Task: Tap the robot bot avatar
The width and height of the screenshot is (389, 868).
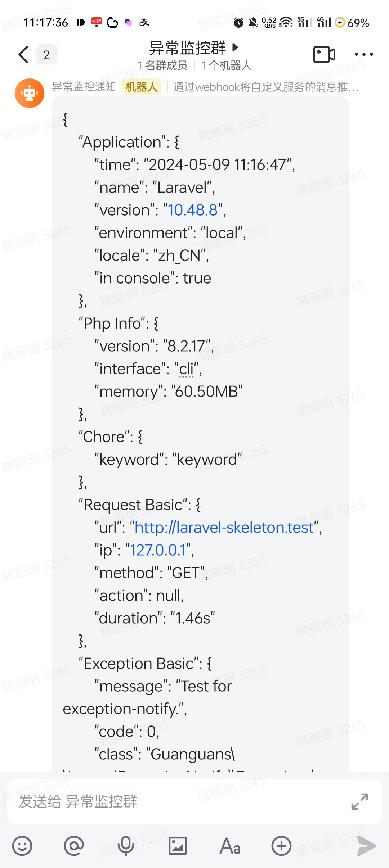Action: [30, 93]
